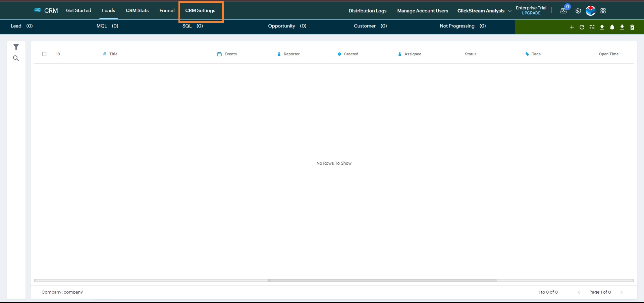Image resolution: width=644 pixels, height=303 pixels.
Task: Open the settings gear icon
Action: 578,11
